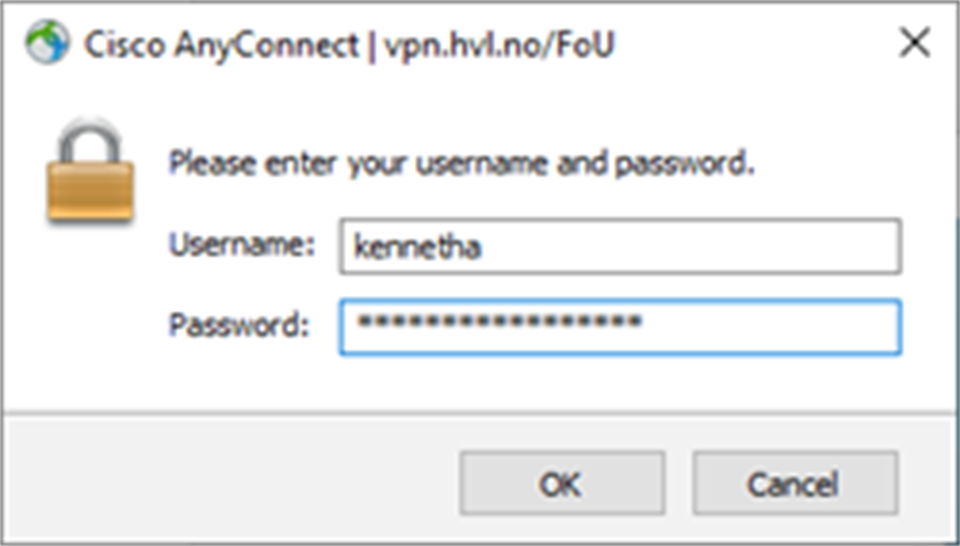Click the Password label
960x546 pixels.
click(x=240, y=325)
